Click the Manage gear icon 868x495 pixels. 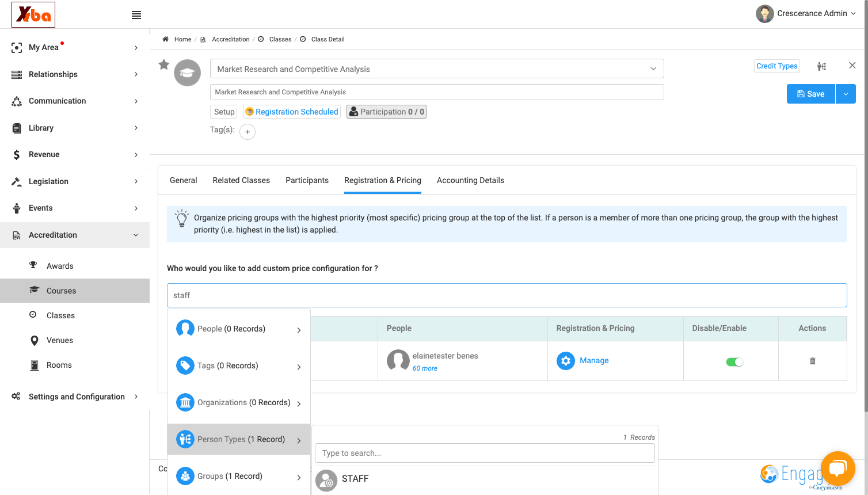point(566,361)
